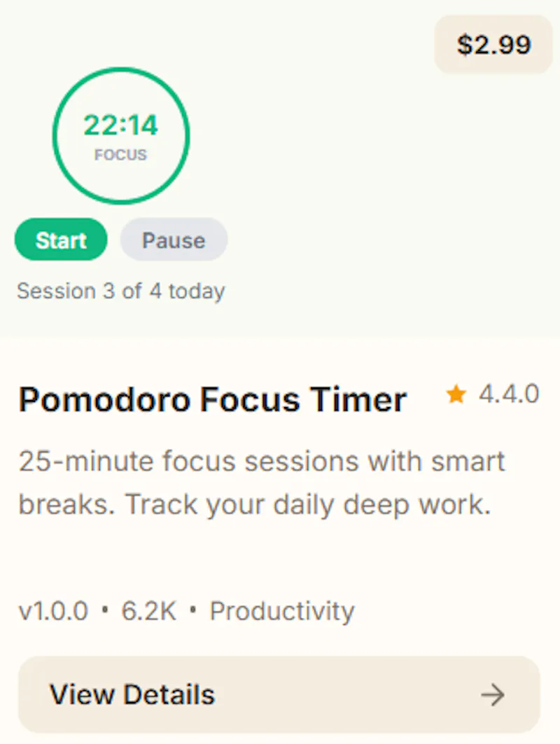Pause the focus timer

coord(174,240)
